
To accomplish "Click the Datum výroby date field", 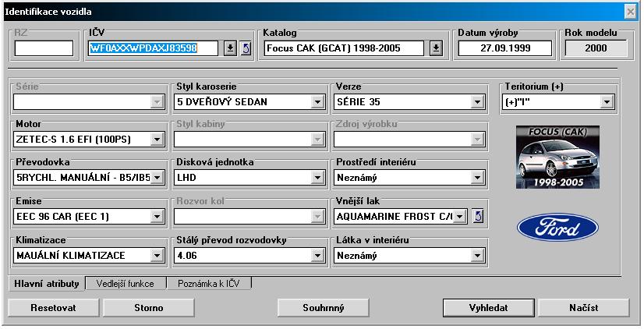I will pyautogui.click(x=505, y=48).
